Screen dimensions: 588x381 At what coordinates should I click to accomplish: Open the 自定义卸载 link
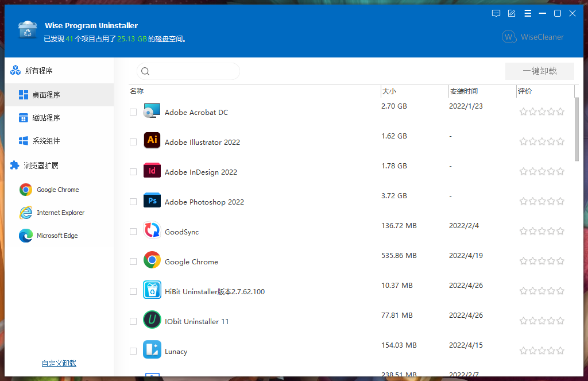coord(59,363)
